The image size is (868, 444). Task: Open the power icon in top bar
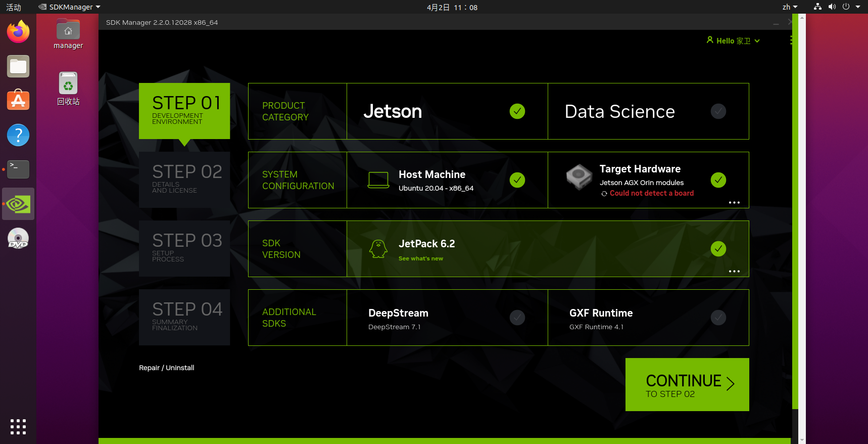click(x=846, y=7)
